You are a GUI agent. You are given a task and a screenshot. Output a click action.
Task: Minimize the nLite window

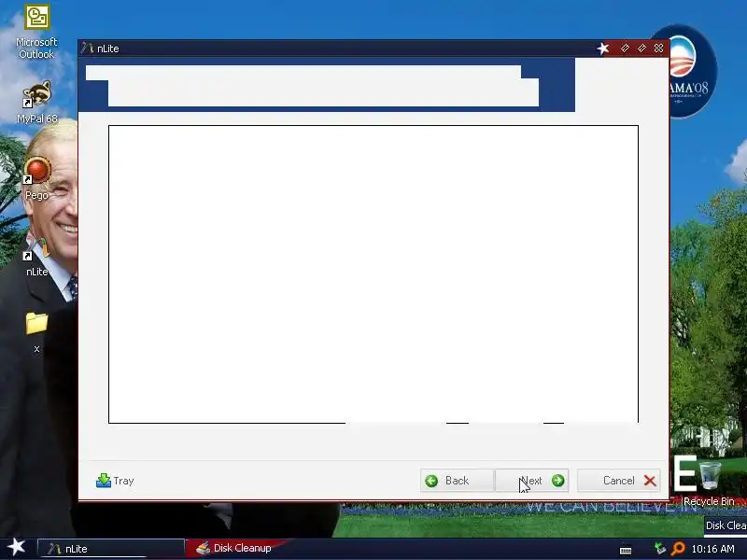[x=625, y=49]
